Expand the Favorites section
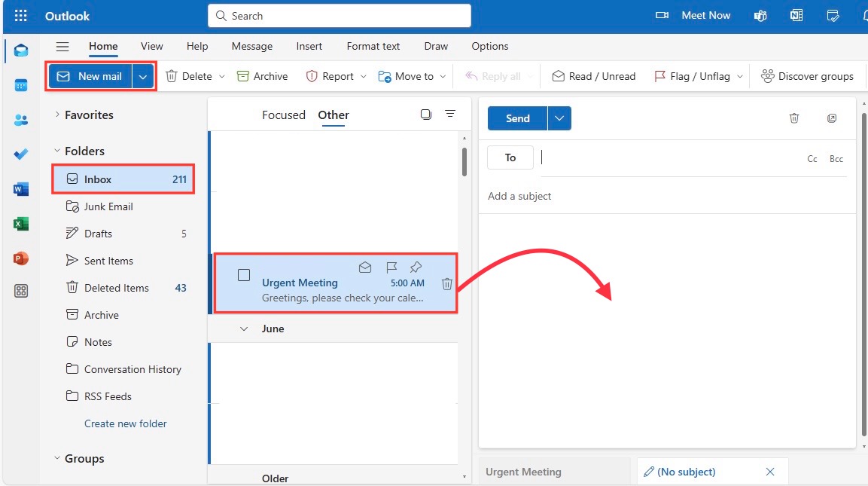This screenshot has width=868, height=486. point(57,115)
